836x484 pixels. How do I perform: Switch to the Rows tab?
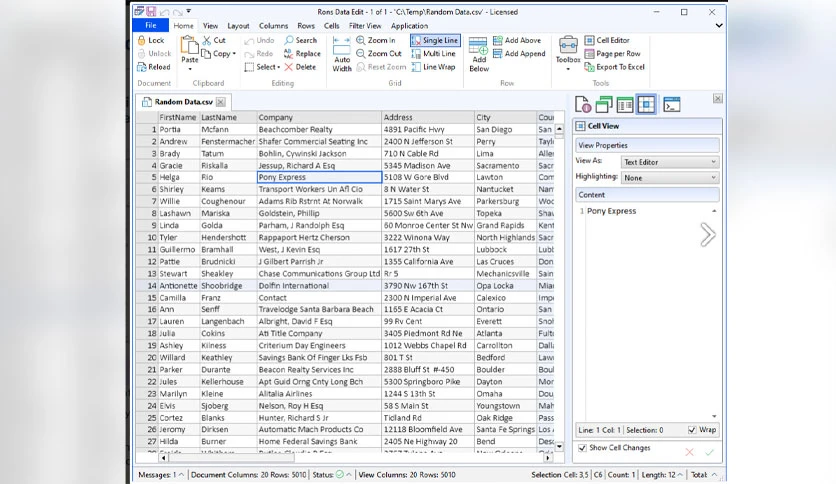(x=306, y=26)
